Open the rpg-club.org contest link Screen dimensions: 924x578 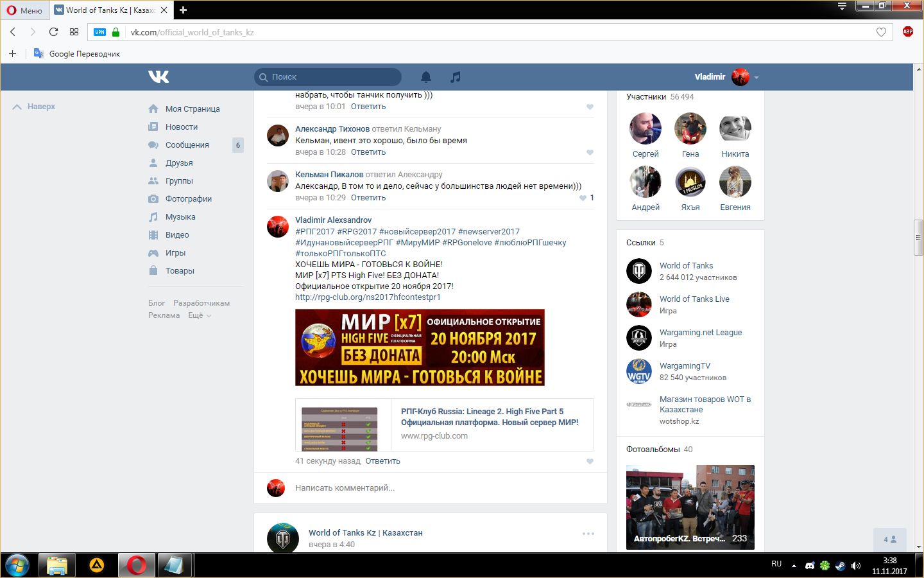coord(368,297)
